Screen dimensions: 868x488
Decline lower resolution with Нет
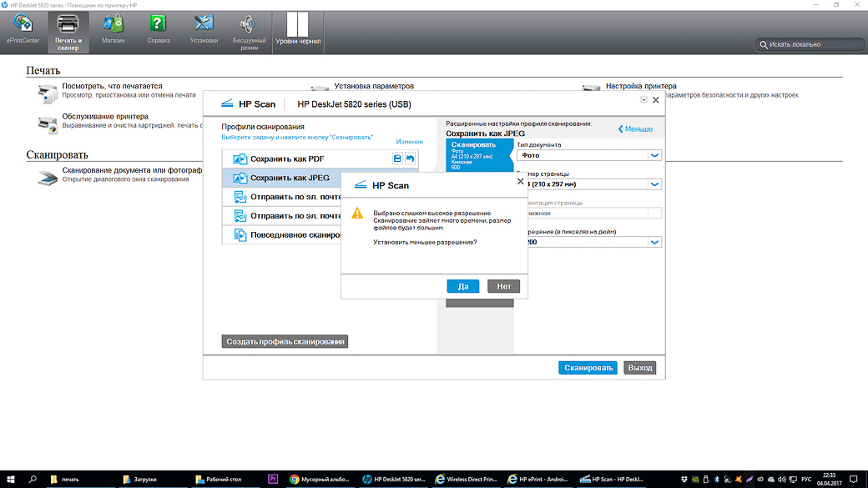pos(504,286)
